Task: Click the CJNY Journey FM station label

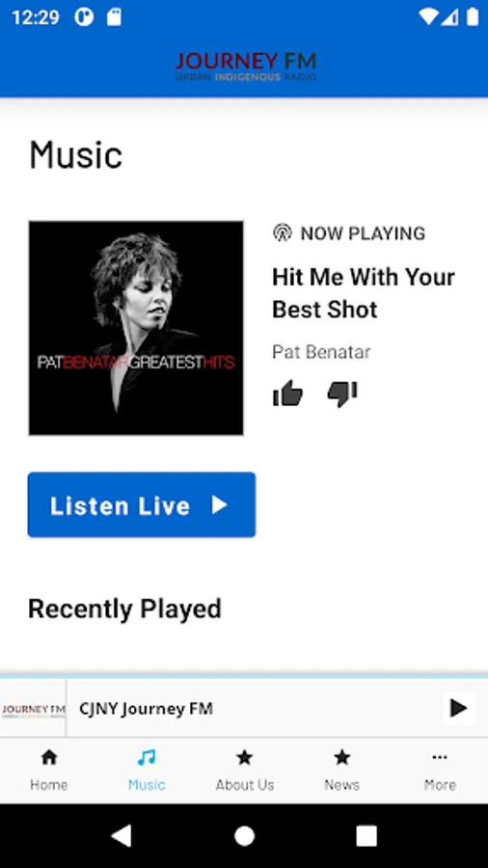Action: point(146,709)
